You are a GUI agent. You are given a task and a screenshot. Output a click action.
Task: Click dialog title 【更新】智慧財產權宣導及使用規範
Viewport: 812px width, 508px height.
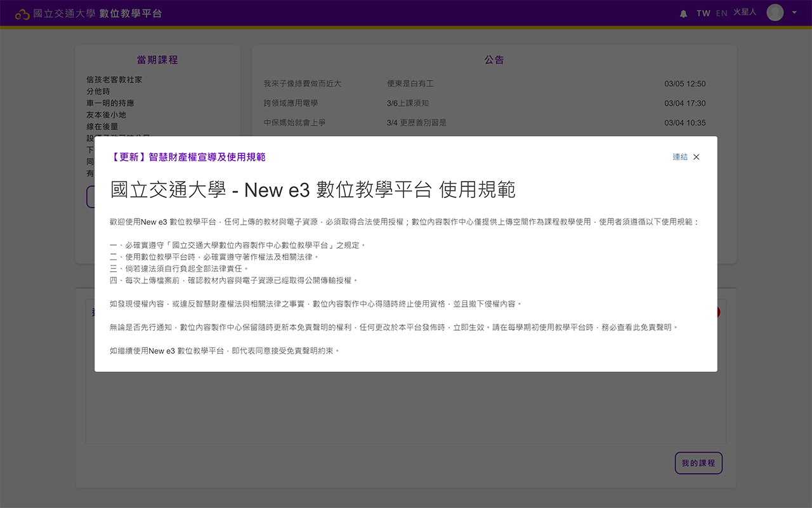[188, 157]
